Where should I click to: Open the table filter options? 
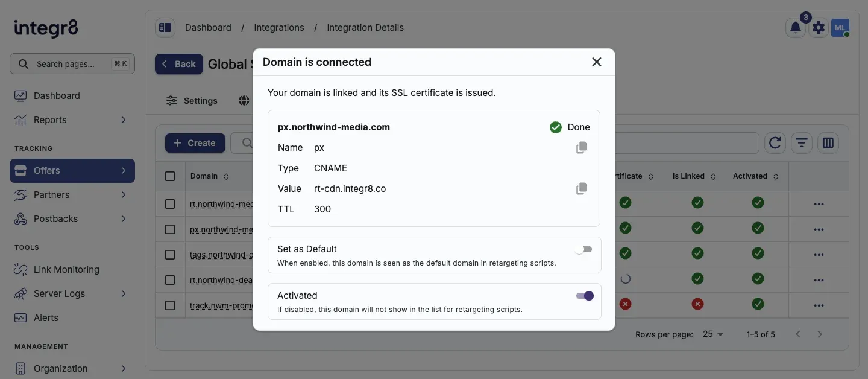point(802,143)
